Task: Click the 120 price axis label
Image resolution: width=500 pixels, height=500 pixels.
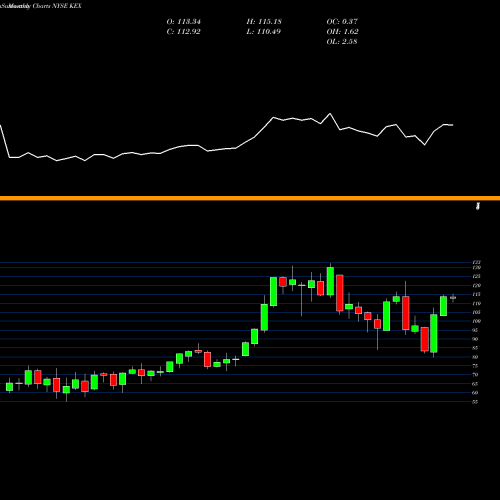Action: coord(476,285)
